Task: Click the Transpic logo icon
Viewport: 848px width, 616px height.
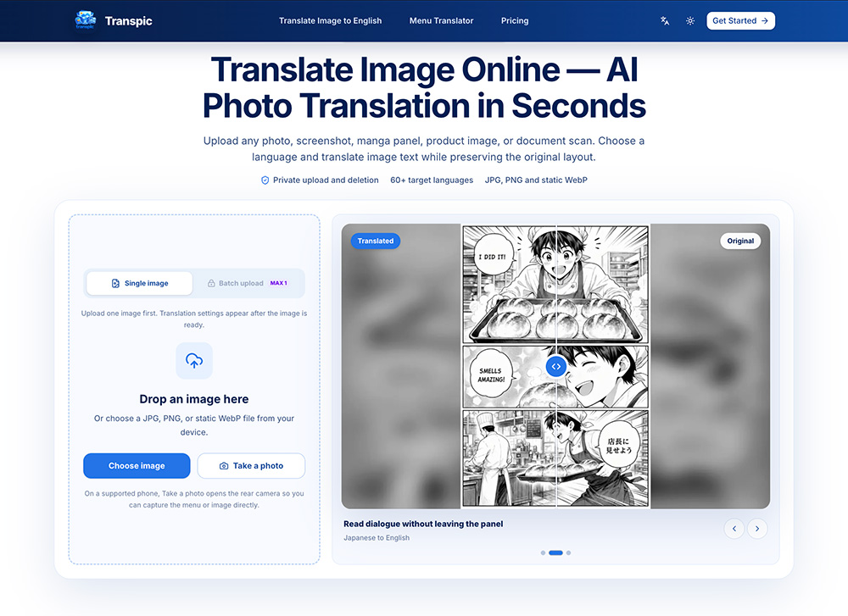Action: 86,20
